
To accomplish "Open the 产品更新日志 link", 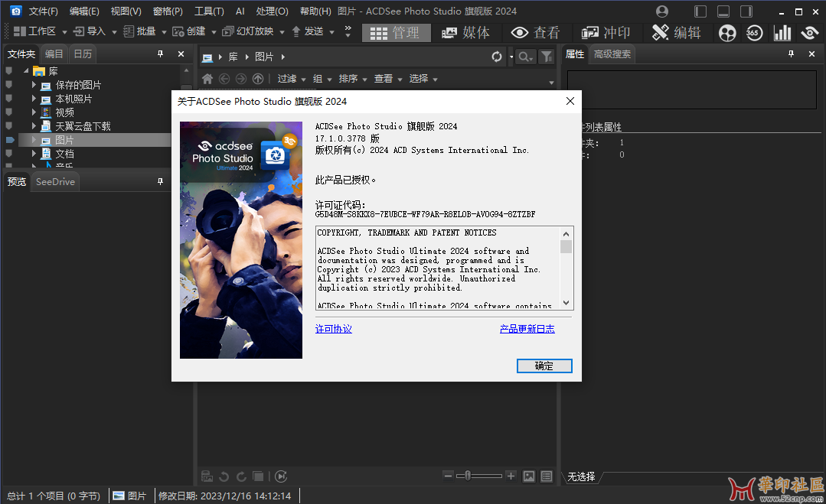I will point(527,329).
